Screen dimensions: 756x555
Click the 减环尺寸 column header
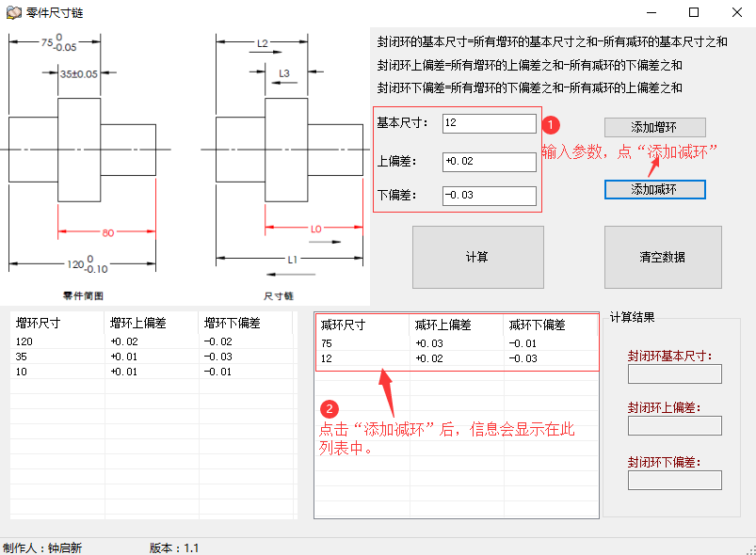tap(362, 325)
